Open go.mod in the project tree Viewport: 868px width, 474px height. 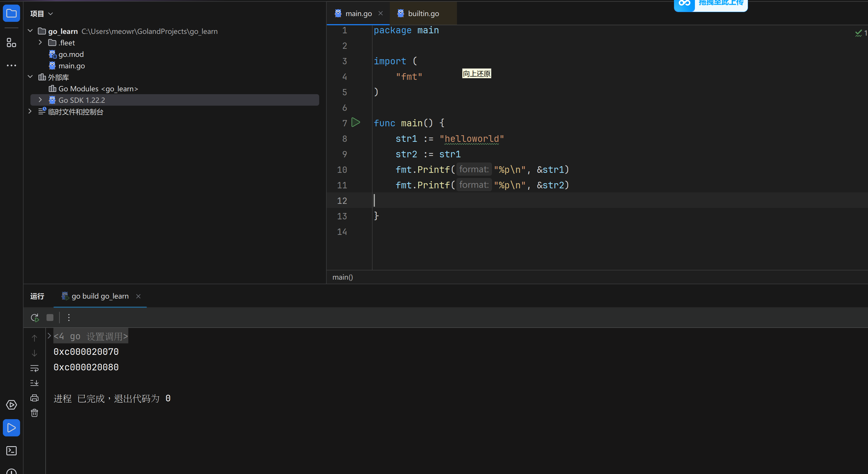[x=71, y=54]
